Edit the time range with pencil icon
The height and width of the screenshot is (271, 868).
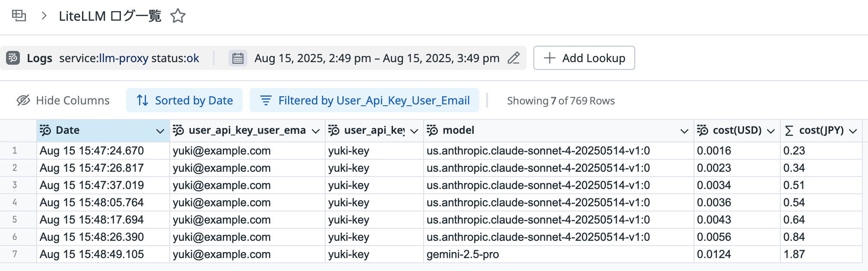(x=513, y=58)
